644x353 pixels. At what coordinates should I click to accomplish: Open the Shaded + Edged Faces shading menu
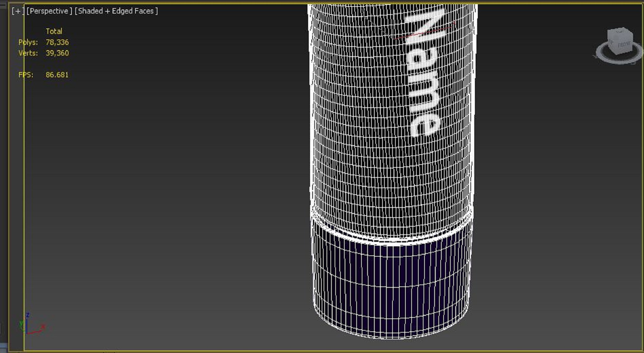tap(116, 11)
